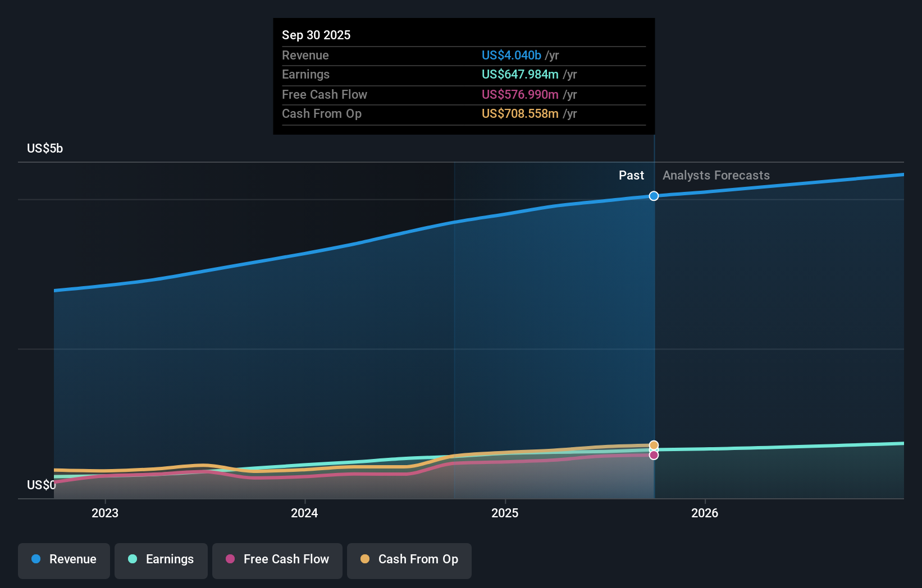Select the blue Revenue data point marker
Screen dimensions: 922x588
click(653, 196)
